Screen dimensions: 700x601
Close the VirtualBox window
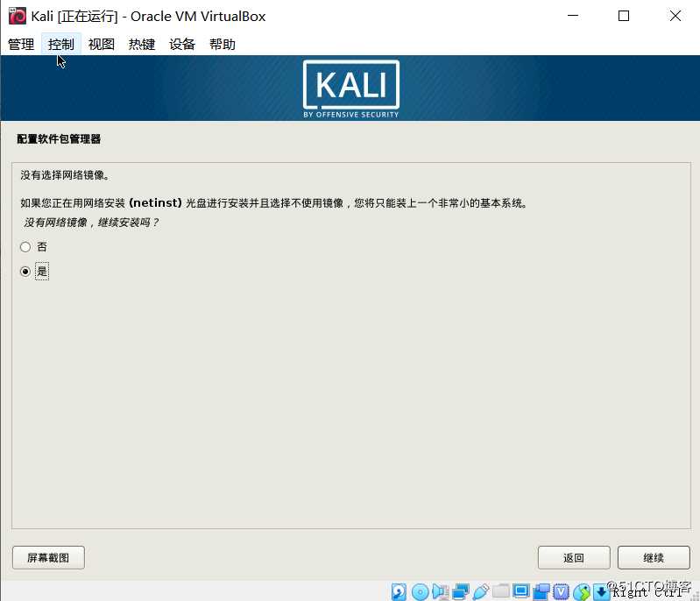(x=675, y=16)
